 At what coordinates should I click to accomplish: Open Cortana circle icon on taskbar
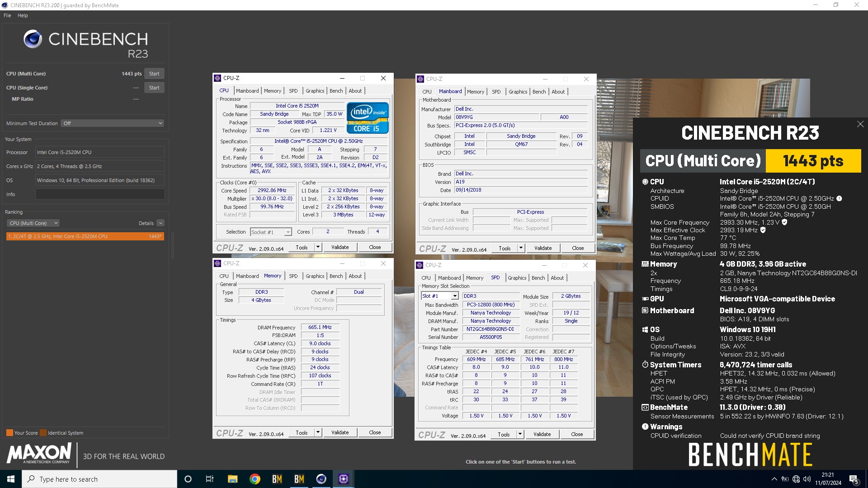pos(188,479)
